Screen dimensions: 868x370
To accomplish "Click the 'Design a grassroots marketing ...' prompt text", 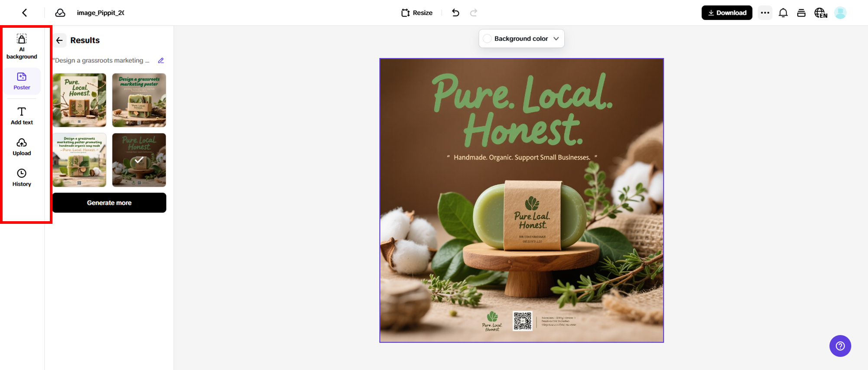I will [101, 61].
